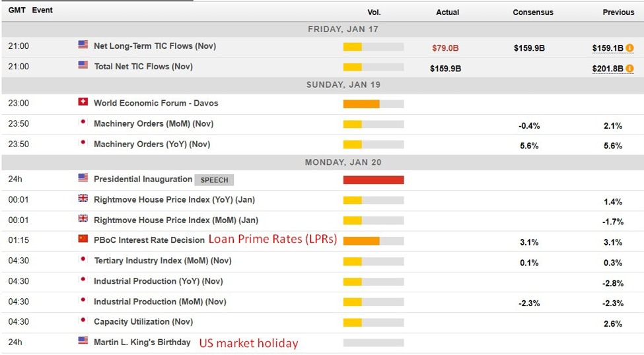
Task: Click the China flag beside PBoC Interest Rate Decision
Action: pos(83,239)
